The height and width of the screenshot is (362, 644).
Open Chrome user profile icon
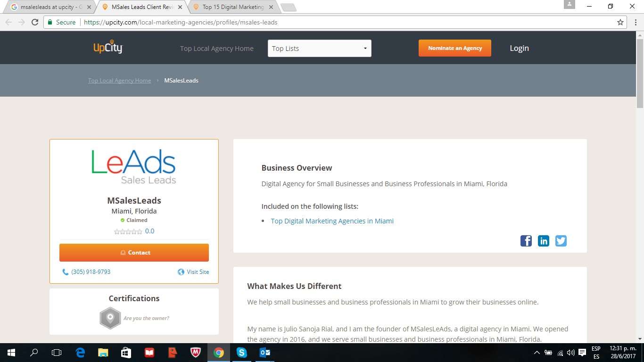570,4
